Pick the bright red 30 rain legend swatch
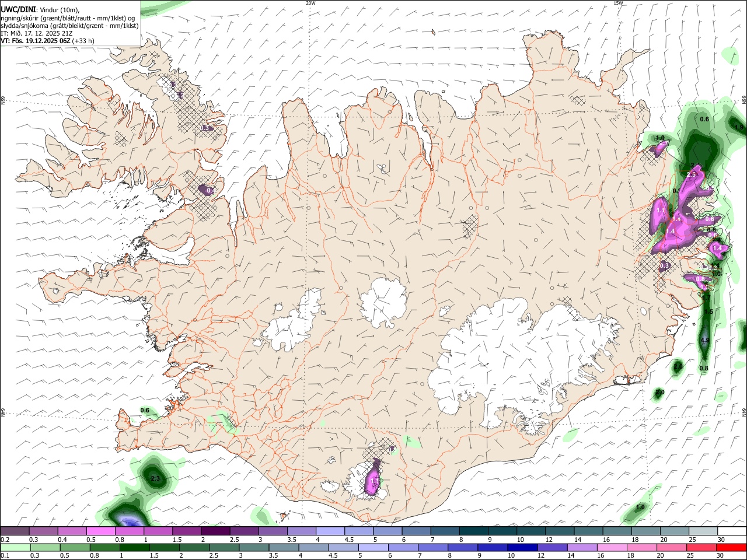Image resolution: width=747 pixels, height=560 pixels. [731, 548]
